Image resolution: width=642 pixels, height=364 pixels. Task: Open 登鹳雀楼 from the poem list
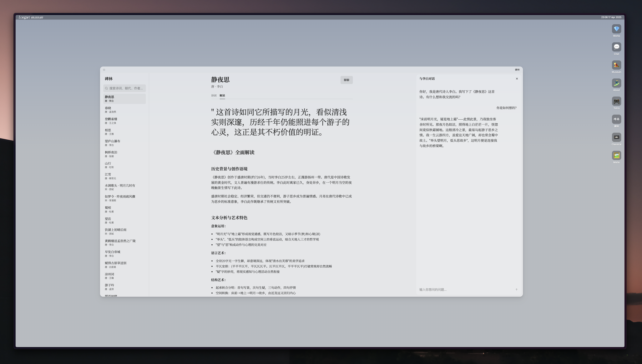pos(124,121)
